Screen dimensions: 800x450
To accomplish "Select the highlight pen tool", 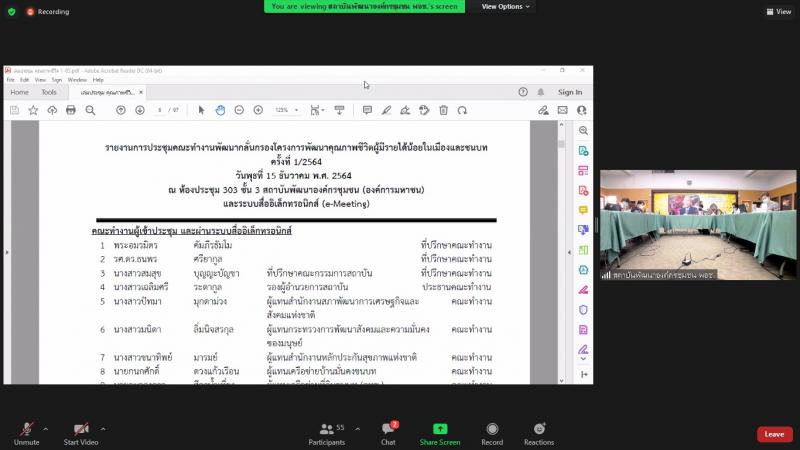I will coord(386,110).
